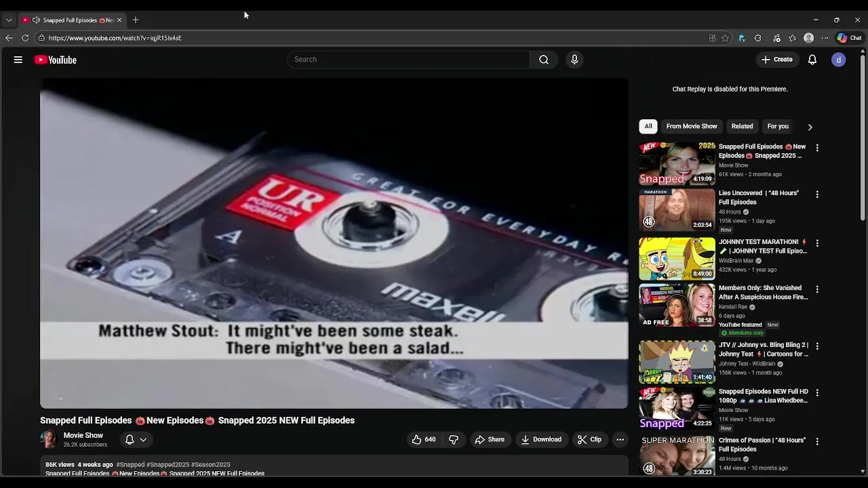Open options for Crimes of Passion video

click(817, 442)
